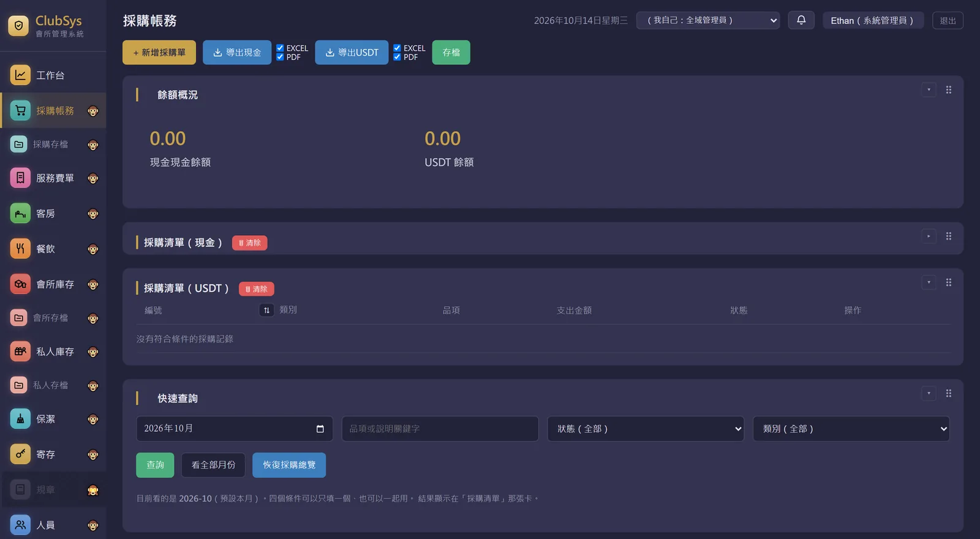The height and width of the screenshot is (539, 980).
Task: Click the 餐飲 fork-and-knife icon
Action: pos(20,249)
